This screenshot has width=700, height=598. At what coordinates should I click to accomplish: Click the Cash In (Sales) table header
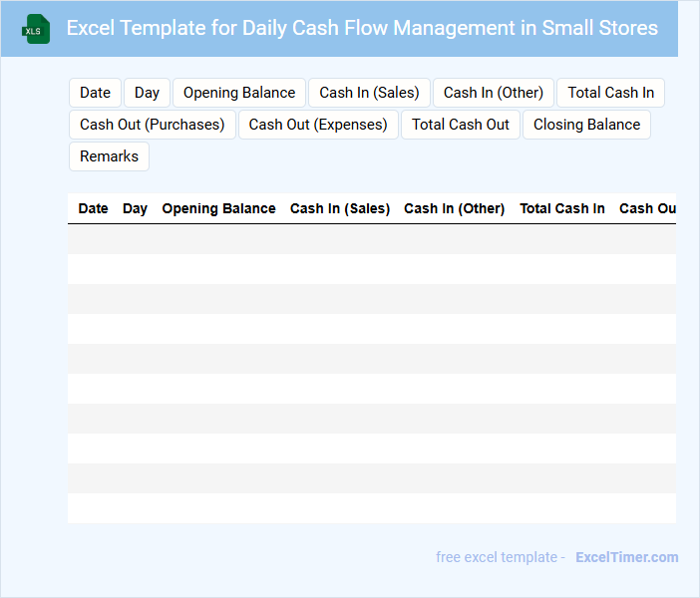340,208
